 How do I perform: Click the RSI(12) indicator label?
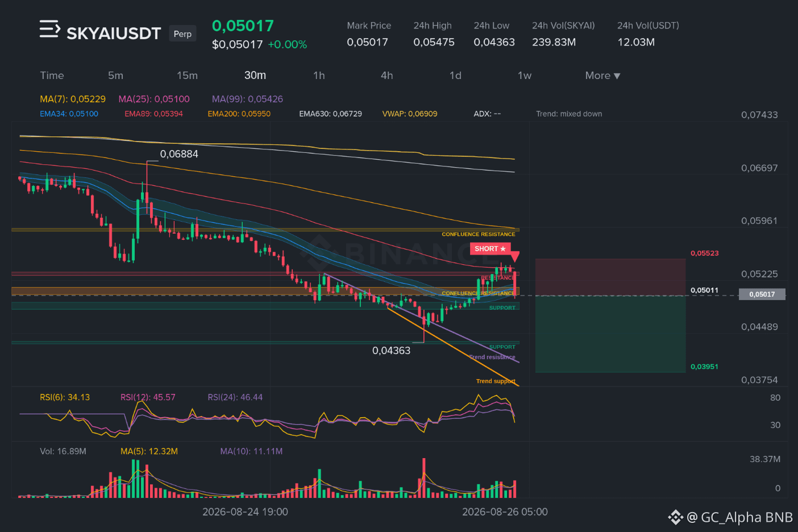click(x=148, y=397)
